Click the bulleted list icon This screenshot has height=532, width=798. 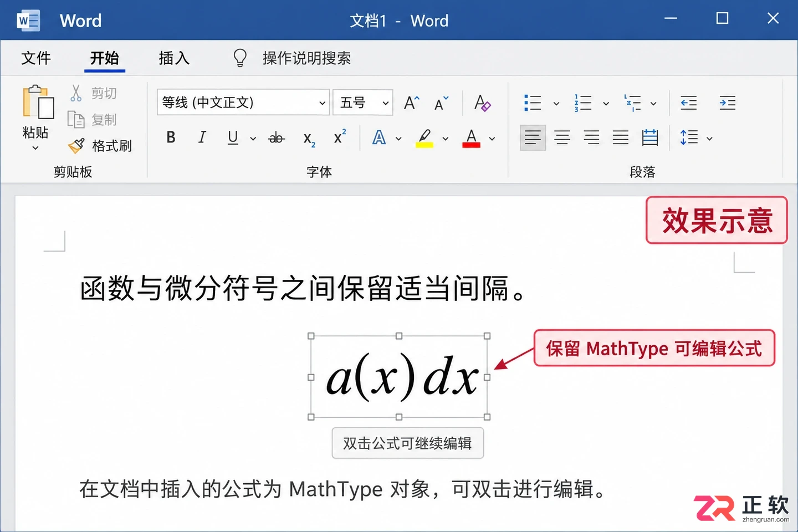(x=533, y=103)
